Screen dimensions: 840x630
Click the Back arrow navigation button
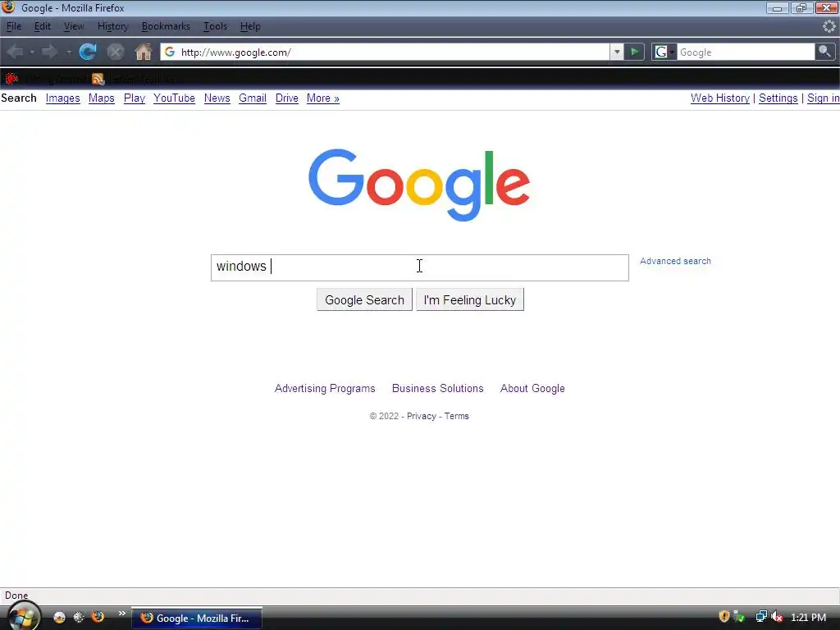pyautogui.click(x=15, y=52)
